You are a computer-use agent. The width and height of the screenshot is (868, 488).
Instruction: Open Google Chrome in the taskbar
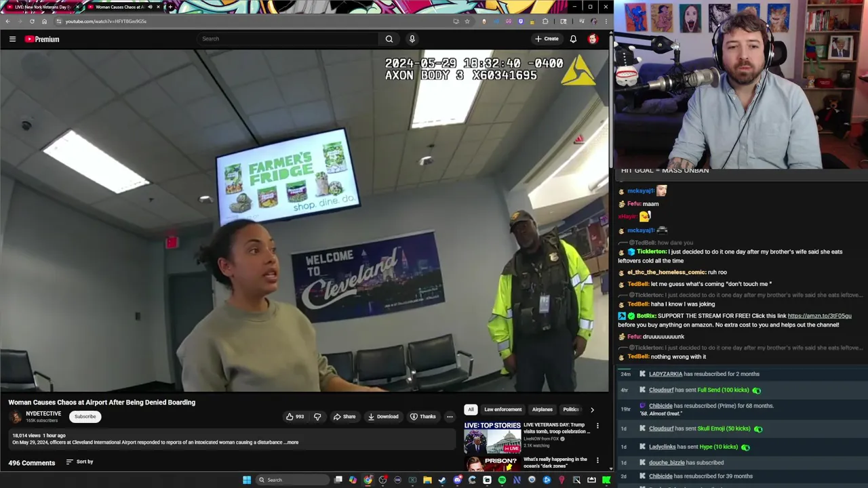[x=368, y=480]
